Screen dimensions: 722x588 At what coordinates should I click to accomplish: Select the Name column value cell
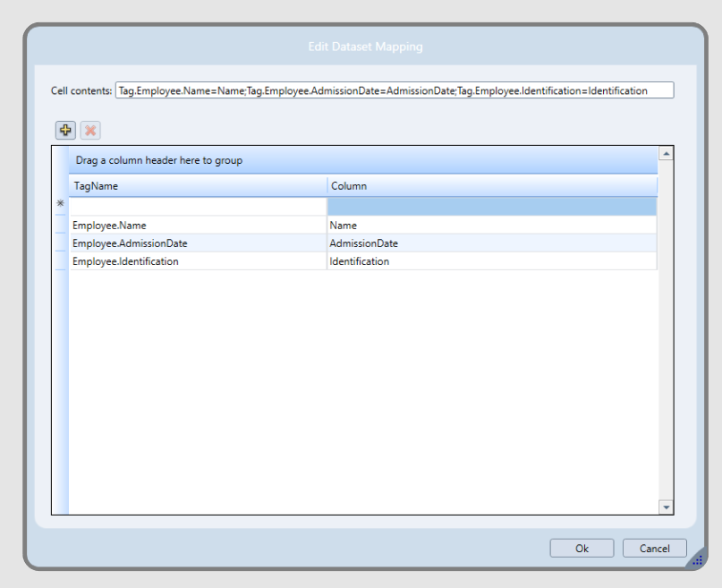click(x=491, y=226)
